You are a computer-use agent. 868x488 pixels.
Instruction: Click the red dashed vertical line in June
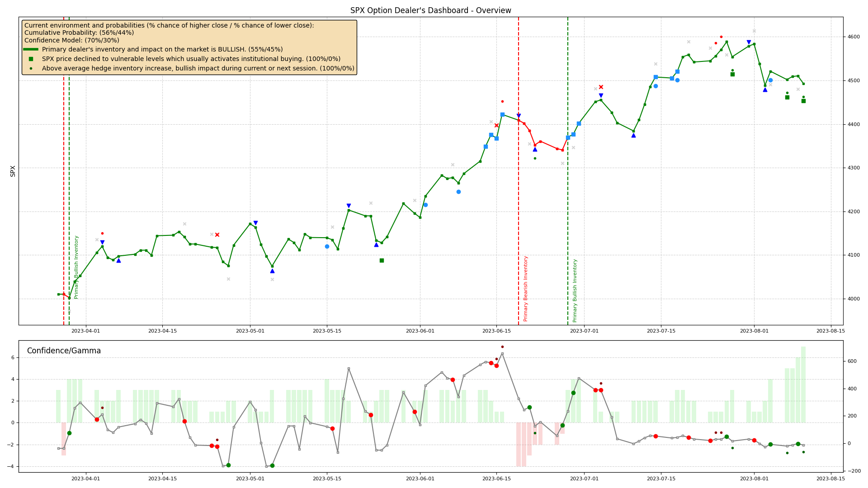coord(519,171)
